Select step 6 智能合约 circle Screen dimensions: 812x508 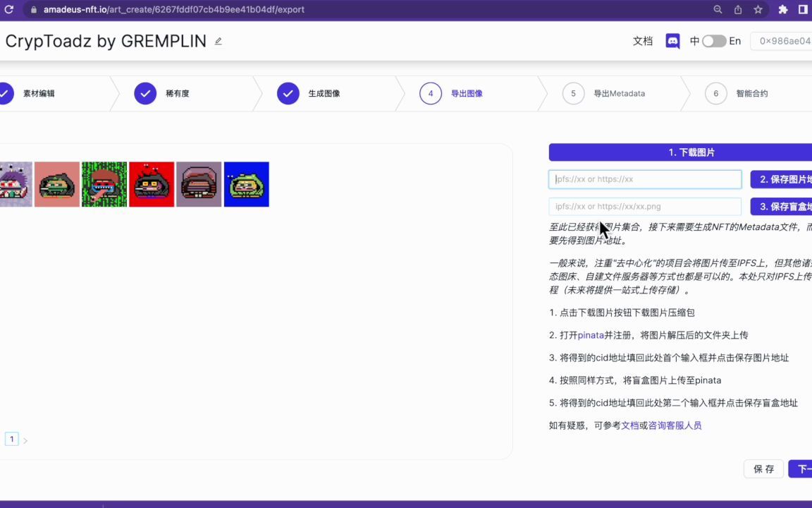[715, 93]
